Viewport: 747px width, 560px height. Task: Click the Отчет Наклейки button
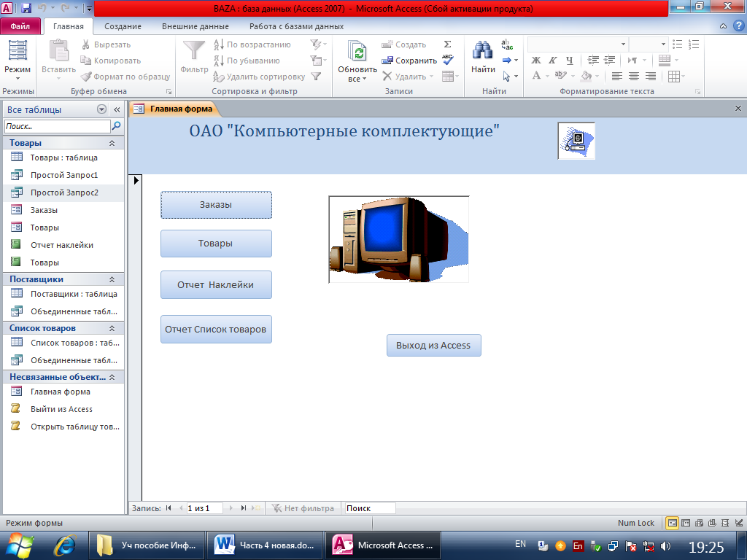pyautogui.click(x=216, y=285)
